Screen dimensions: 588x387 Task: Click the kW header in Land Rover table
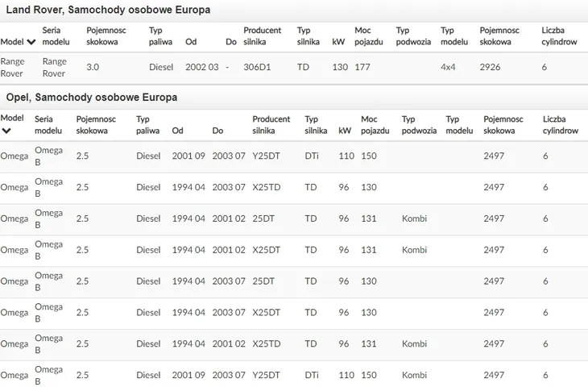tap(338, 42)
